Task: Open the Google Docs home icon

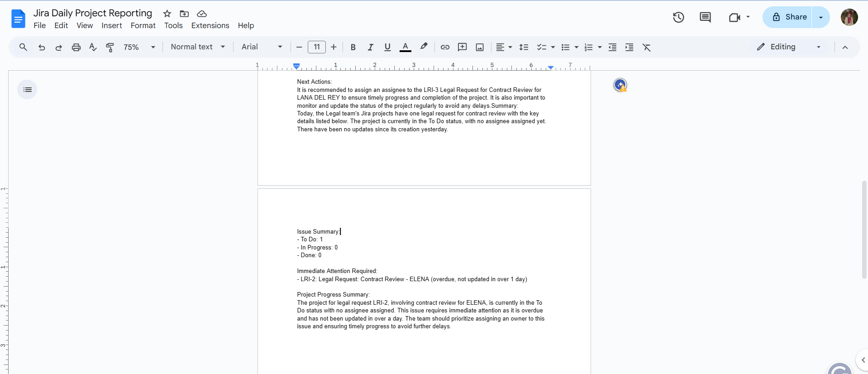Action: [x=18, y=19]
